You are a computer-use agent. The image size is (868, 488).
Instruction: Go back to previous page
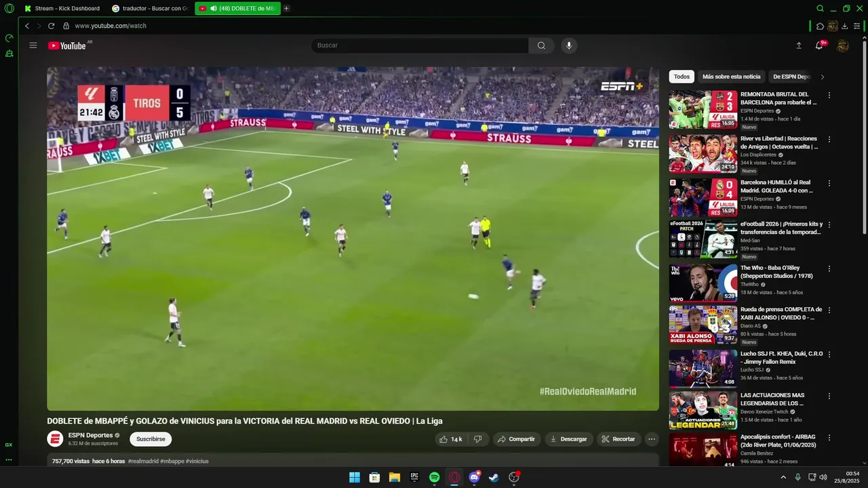tap(27, 26)
